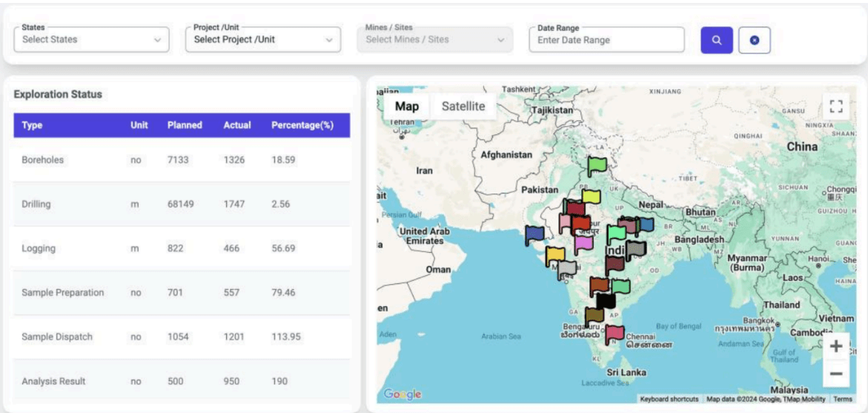This screenshot has height=413, width=868.
Task: Select the pink flag marker near Chennai
Action: 614,334
